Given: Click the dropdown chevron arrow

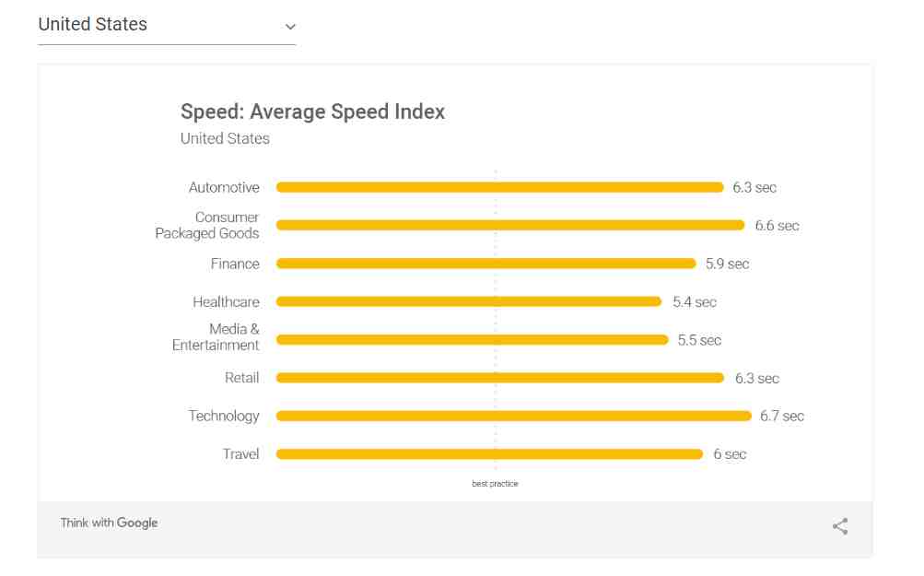Looking at the screenshot, I should 290,27.
